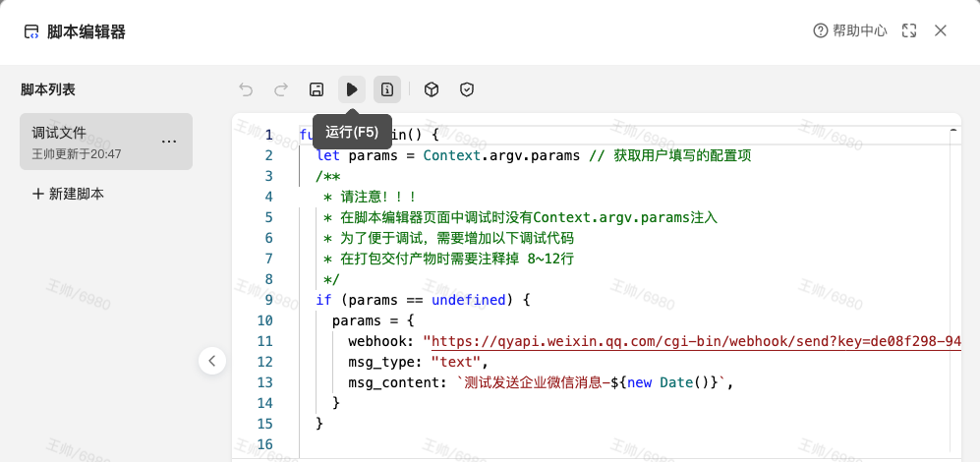Click the cube package icon
The width and height of the screenshot is (980, 462).
[x=432, y=89]
